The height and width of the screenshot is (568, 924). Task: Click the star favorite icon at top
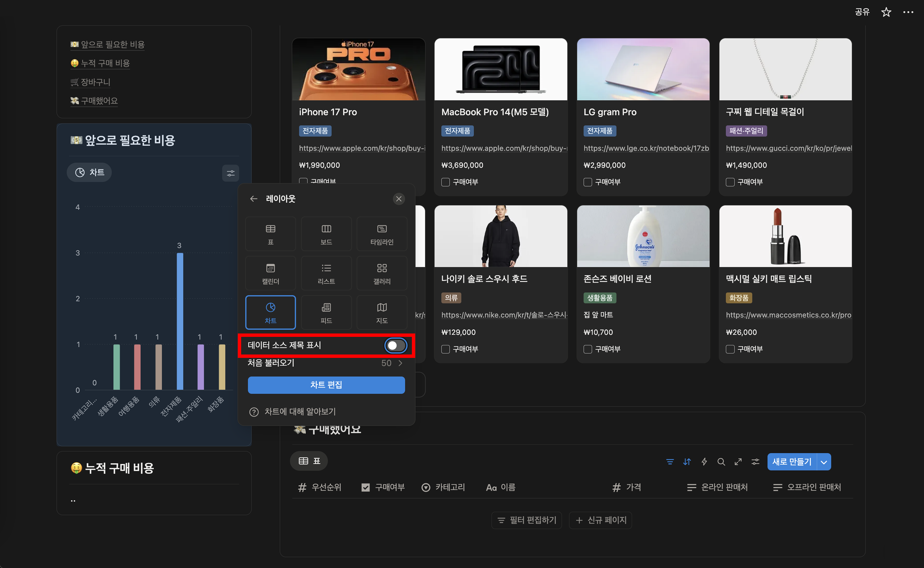tap(886, 12)
